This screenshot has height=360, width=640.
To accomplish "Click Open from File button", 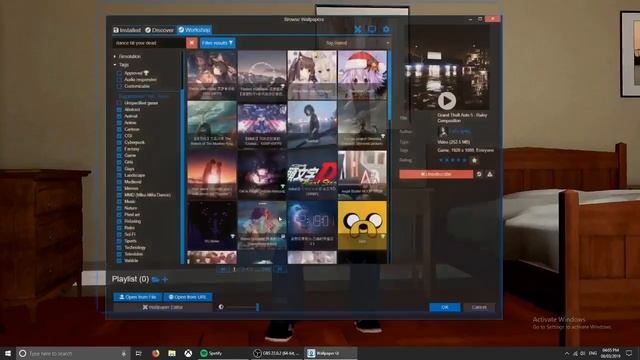I will click(x=138, y=297).
